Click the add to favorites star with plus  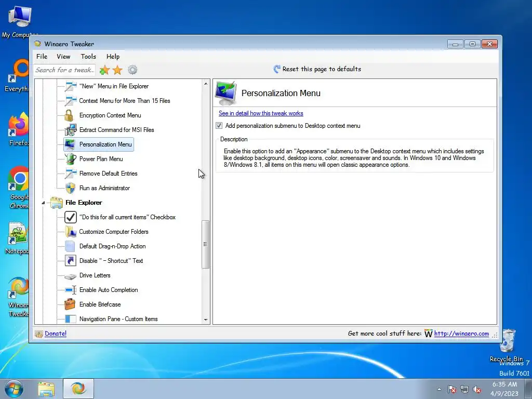[x=104, y=70]
